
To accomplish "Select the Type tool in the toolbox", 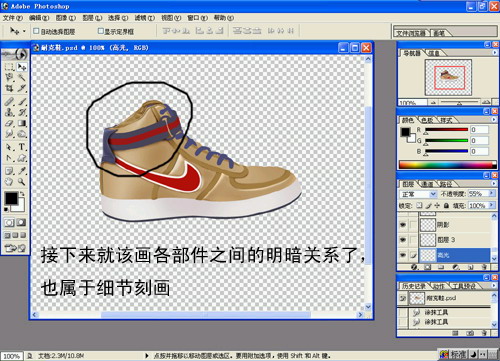I will pyautogui.click(x=22, y=147).
